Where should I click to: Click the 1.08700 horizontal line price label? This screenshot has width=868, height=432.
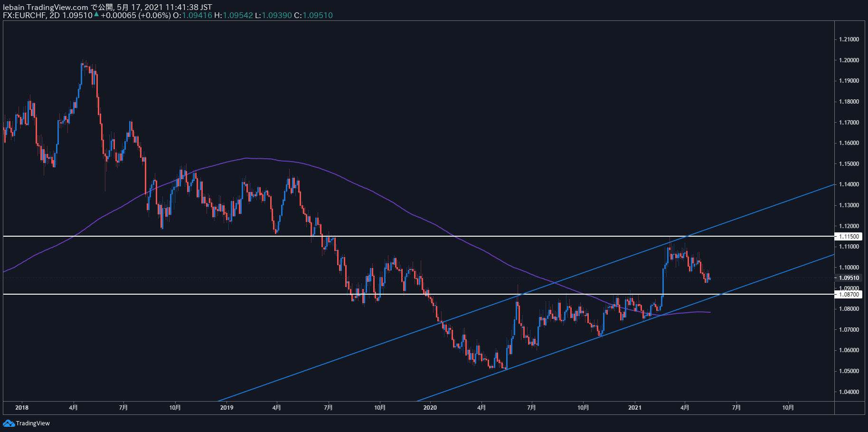coord(849,294)
